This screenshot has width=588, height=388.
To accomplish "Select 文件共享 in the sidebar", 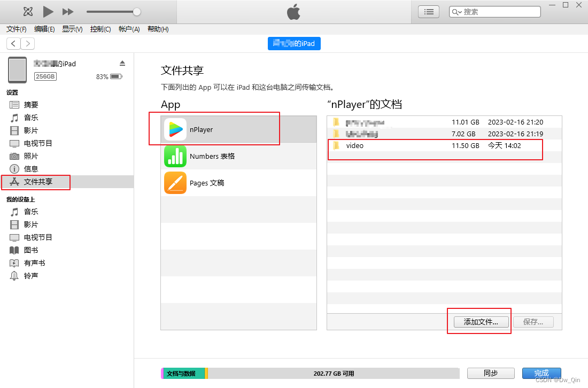I will [x=38, y=182].
